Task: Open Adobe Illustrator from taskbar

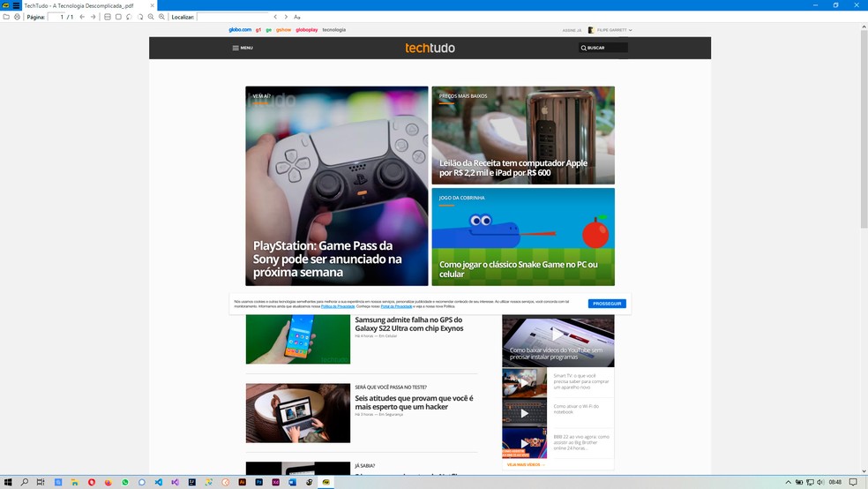Action: tap(242, 482)
